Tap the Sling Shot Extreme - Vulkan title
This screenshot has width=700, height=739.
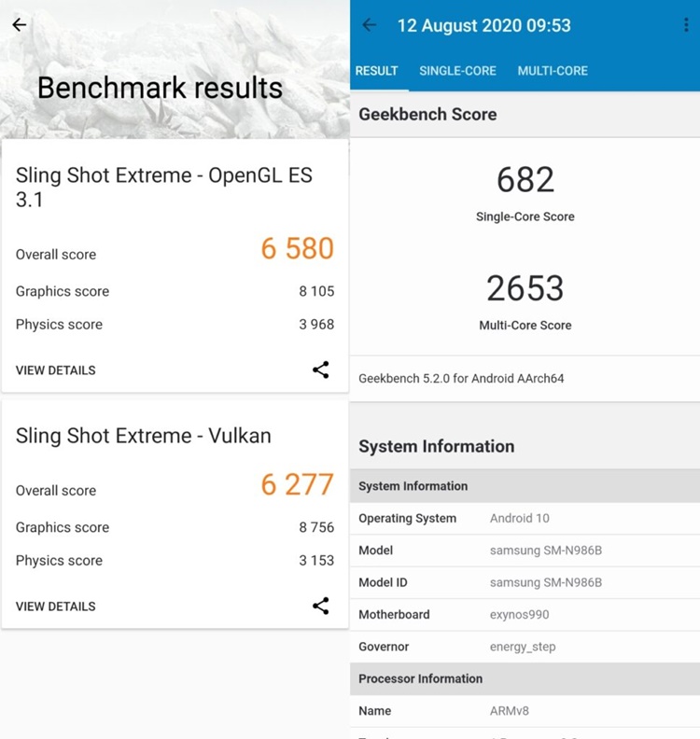[x=144, y=436]
